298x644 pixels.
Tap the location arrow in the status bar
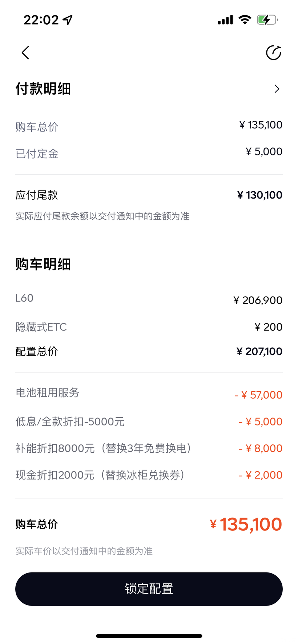point(68,20)
